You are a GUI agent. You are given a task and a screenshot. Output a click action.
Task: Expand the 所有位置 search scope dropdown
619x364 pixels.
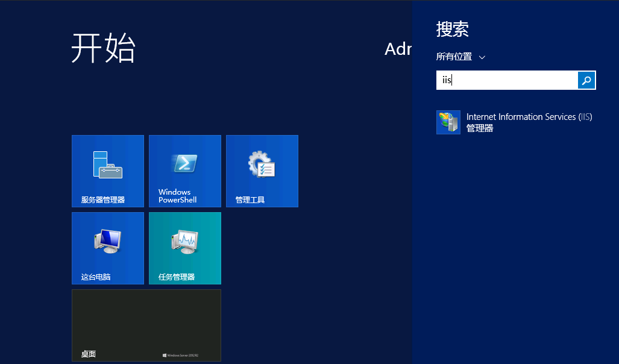[x=460, y=57]
